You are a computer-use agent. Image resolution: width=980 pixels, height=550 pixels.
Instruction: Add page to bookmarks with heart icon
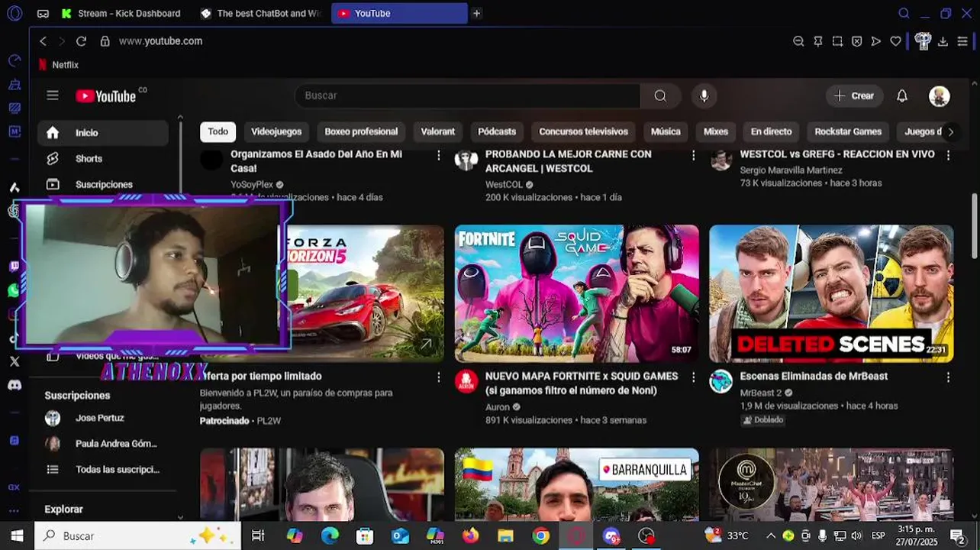click(895, 41)
